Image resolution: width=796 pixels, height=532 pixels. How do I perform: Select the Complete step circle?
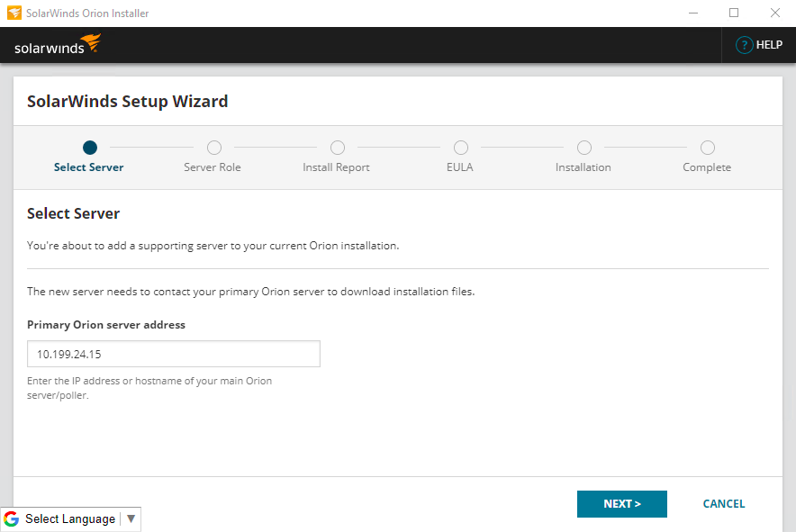pyautogui.click(x=708, y=148)
